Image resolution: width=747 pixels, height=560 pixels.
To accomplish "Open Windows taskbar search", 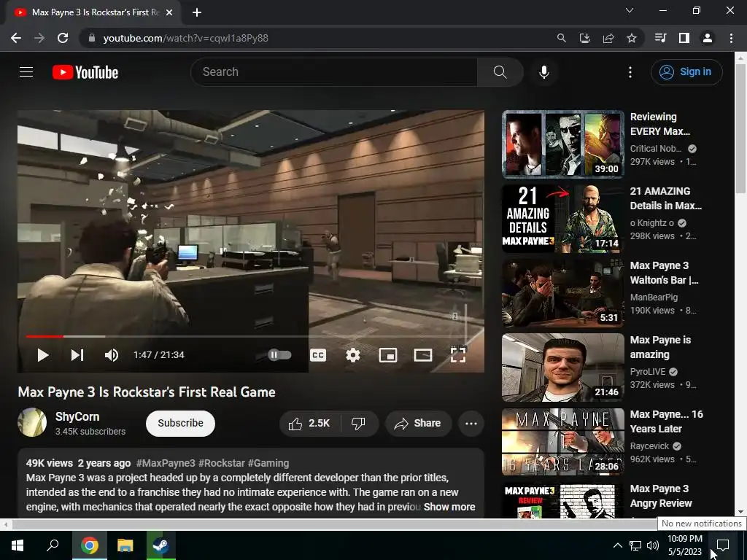I will pyautogui.click(x=53, y=545).
